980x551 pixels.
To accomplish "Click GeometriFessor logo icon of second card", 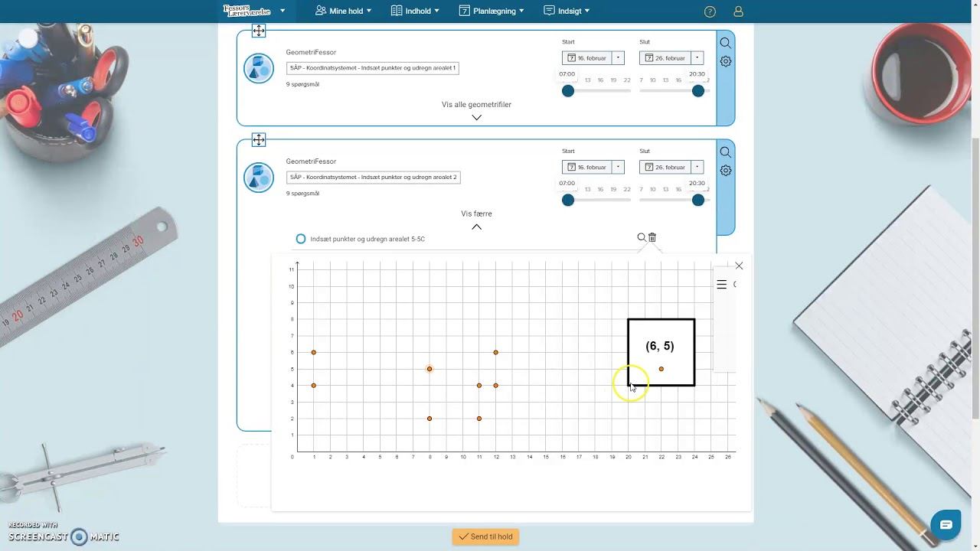I will click(x=259, y=178).
